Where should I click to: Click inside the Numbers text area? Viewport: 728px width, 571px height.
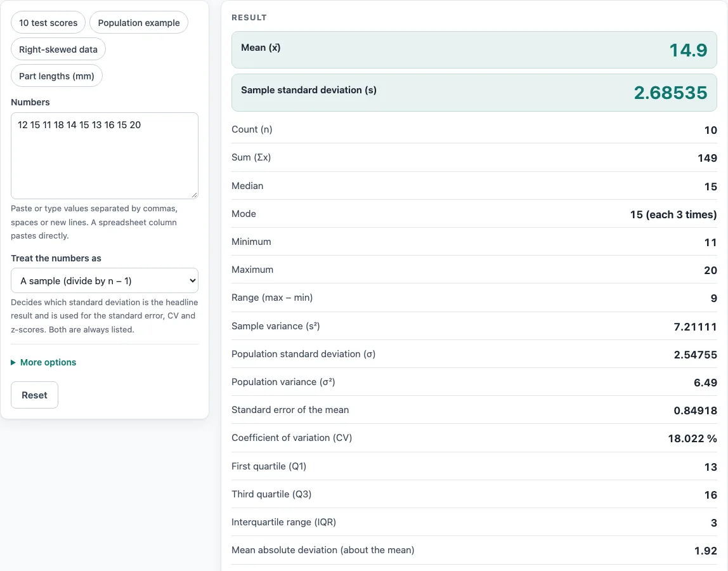[x=105, y=155]
